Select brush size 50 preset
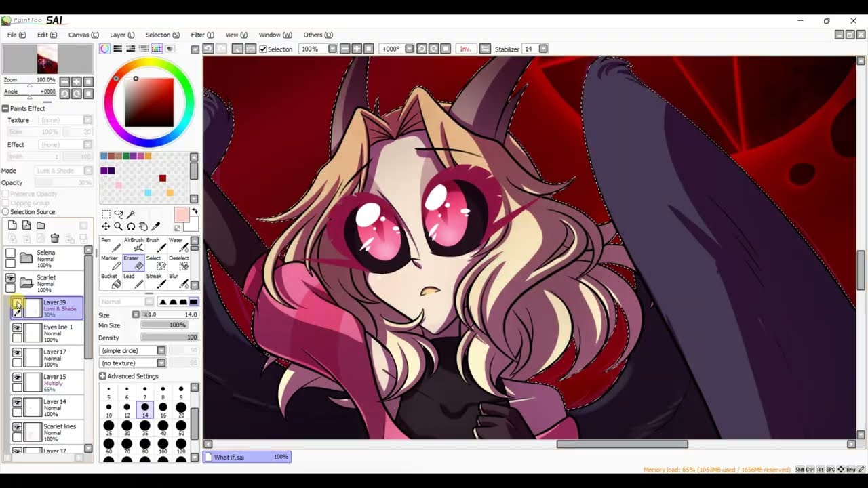This screenshot has width=868, height=488. coord(181,428)
